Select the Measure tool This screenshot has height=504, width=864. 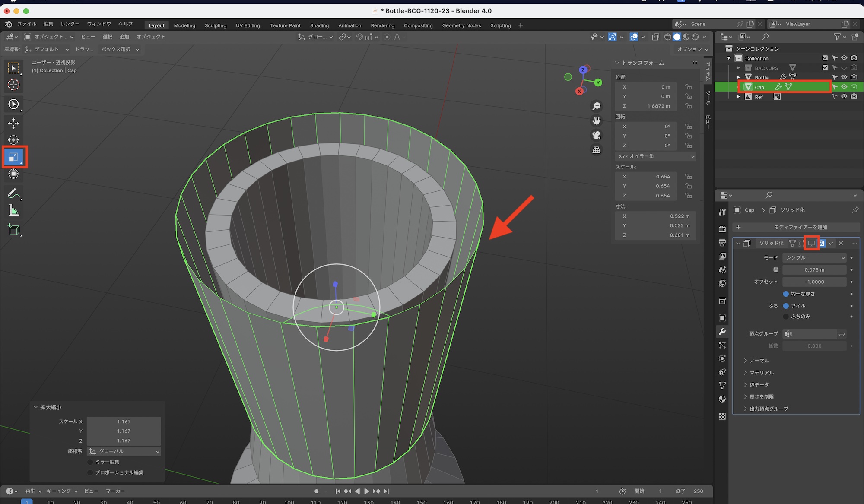pos(13,211)
